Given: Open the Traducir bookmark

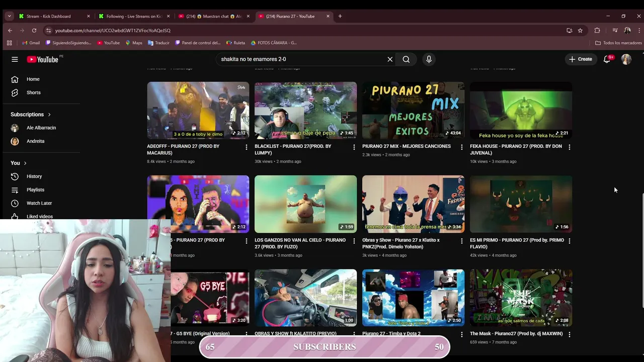Looking at the screenshot, I should [158, 43].
